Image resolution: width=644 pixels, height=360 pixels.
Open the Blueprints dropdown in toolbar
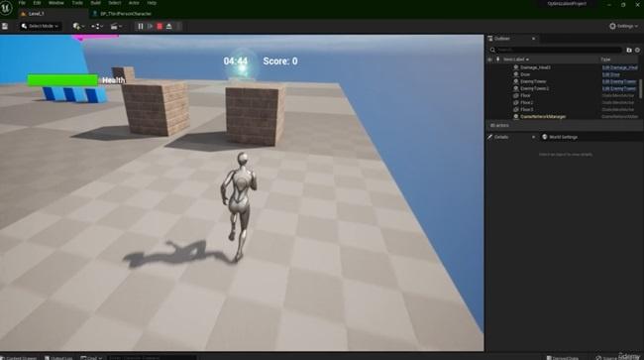[x=97, y=27]
